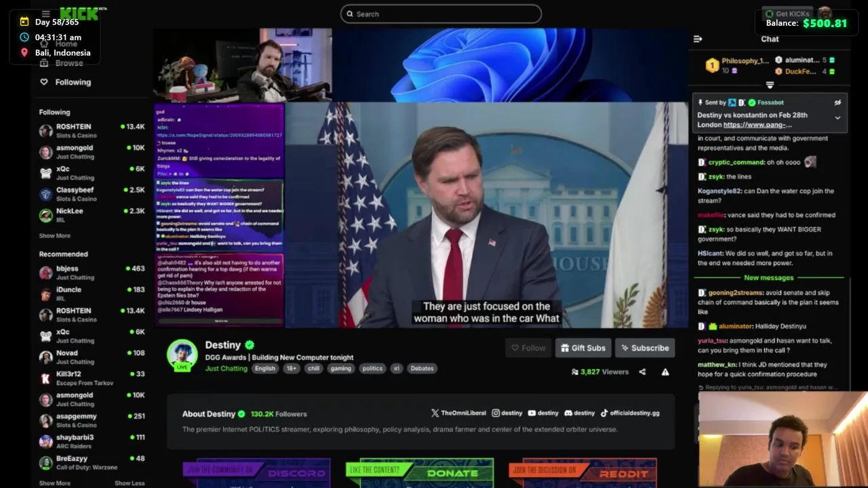Open NickLee channel in sidebar

coord(92,215)
